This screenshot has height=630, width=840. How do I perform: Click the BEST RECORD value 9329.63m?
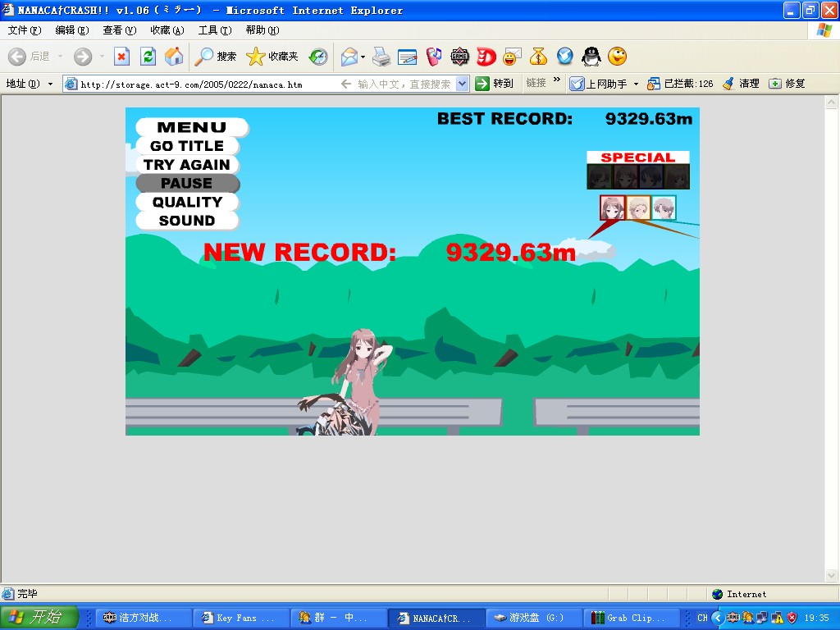click(x=649, y=118)
